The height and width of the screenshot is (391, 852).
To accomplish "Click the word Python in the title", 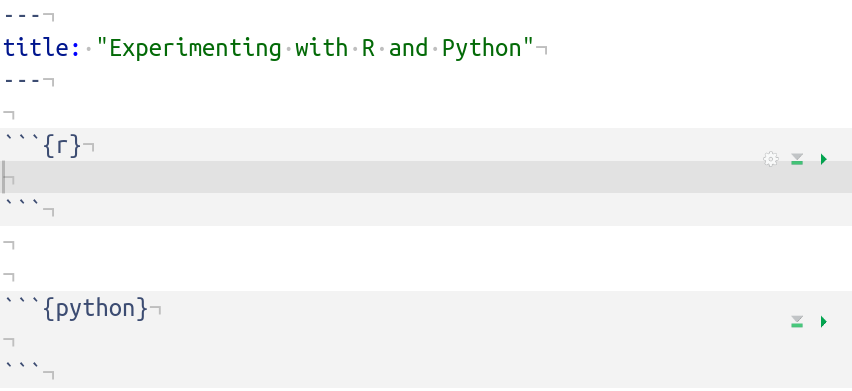I will [x=482, y=48].
